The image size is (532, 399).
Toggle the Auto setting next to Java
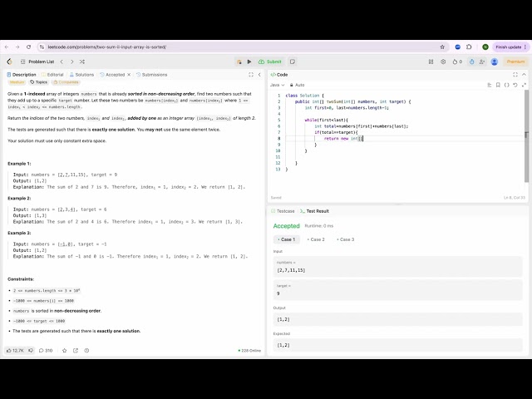tap(298, 85)
